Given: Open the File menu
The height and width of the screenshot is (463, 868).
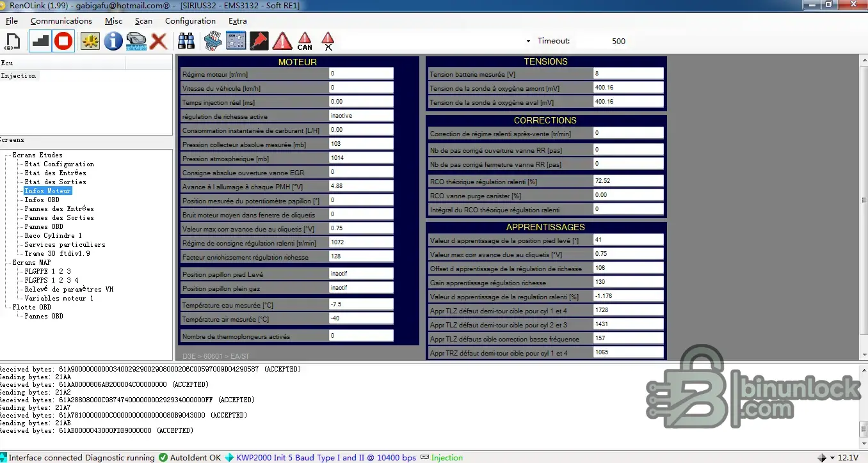Looking at the screenshot, I should tap(12, 21).
